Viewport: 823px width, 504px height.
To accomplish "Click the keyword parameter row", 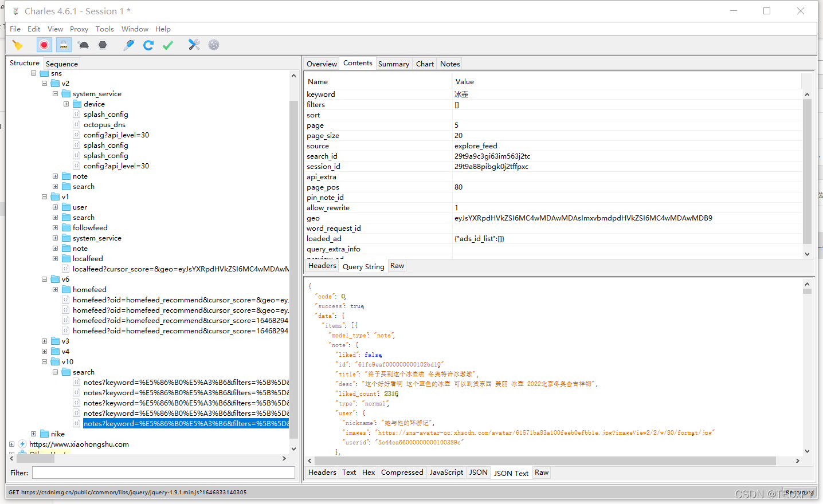I will pyautogui.click(x=553, y=94).
